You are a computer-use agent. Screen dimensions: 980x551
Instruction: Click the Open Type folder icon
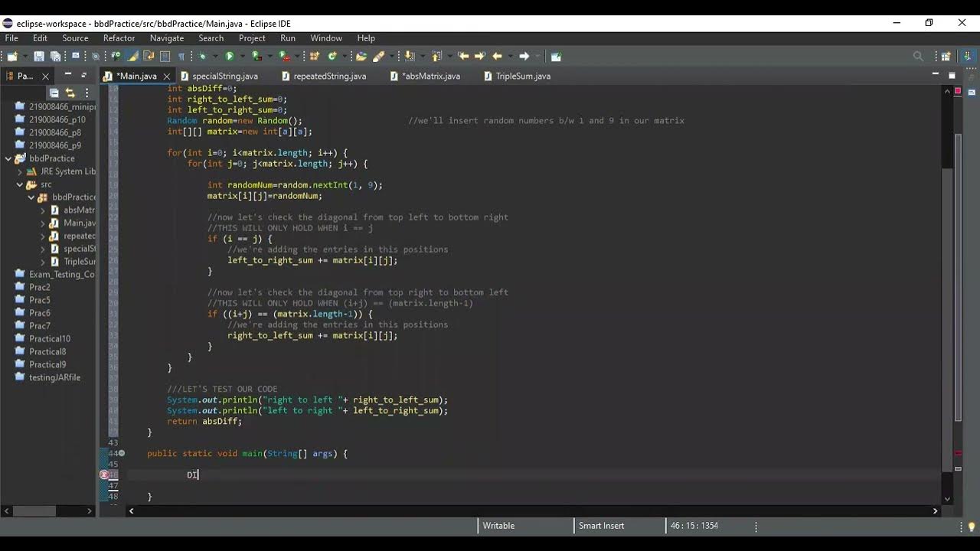coord(361,56)
